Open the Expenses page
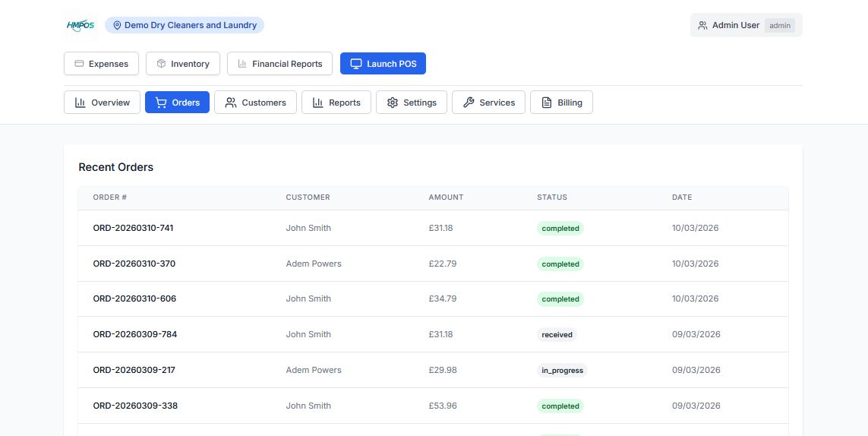This screenshot has width=868, height=436. click(x=101, y=63)
